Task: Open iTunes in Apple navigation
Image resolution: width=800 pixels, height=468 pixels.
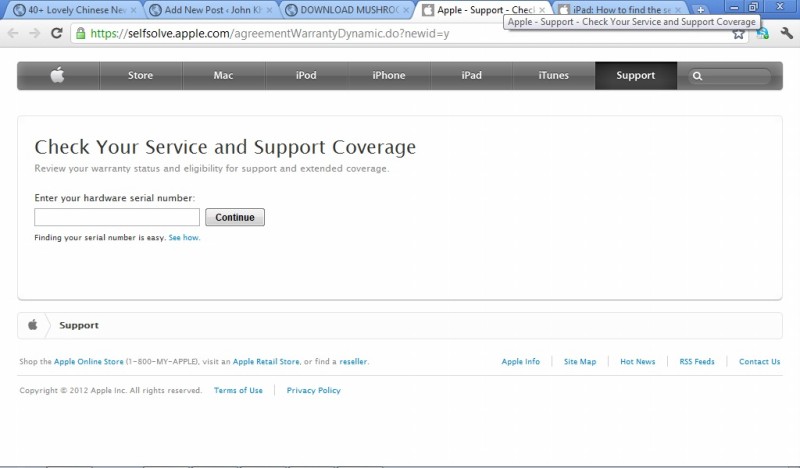Action: (554, 76)
